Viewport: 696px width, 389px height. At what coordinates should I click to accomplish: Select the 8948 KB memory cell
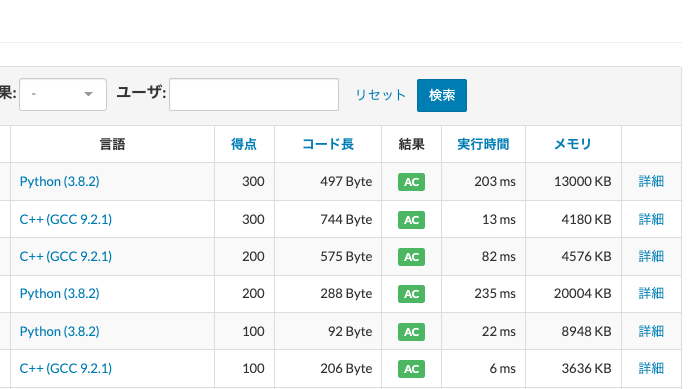coord(573,331)
